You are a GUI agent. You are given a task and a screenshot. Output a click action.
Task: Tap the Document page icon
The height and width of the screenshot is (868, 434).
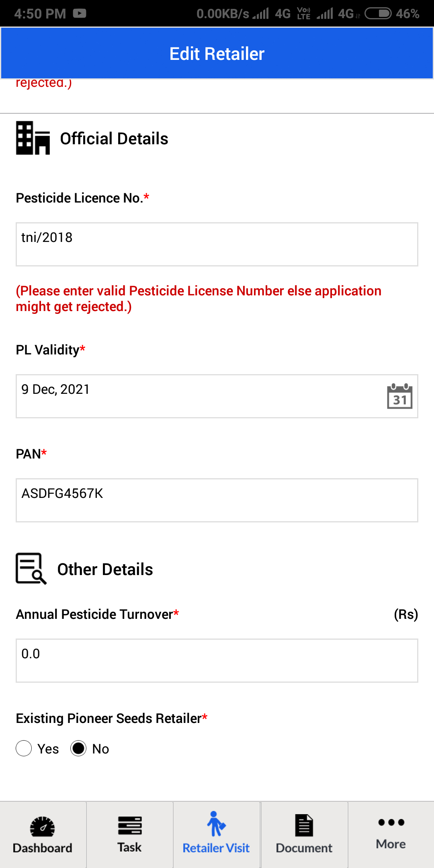(304, 825)
